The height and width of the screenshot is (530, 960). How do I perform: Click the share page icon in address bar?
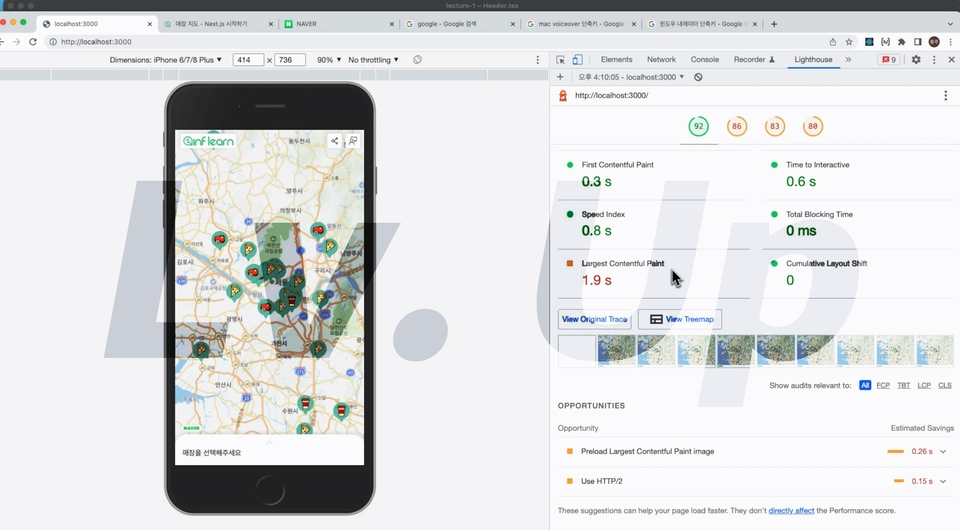pyautogui.click(x=833, y=42)
